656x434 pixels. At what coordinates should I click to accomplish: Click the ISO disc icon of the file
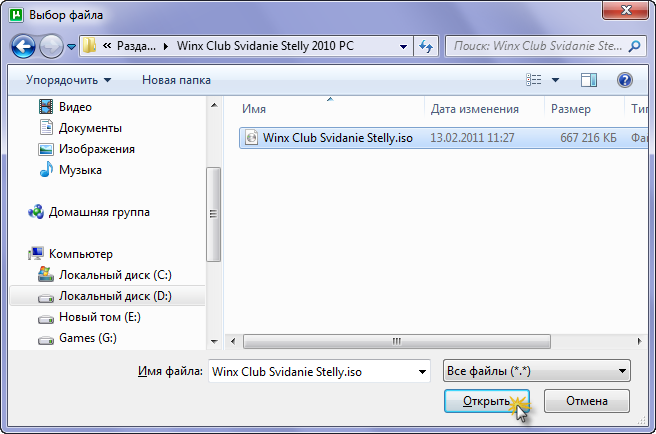(251, 137)
